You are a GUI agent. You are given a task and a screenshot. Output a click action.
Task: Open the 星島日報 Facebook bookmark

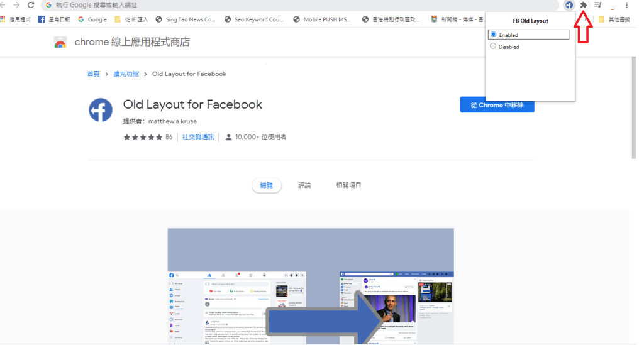(x=54, y=19)
